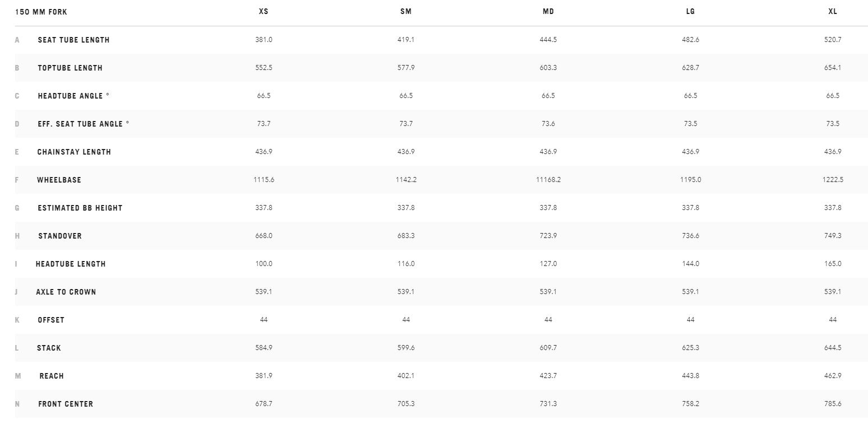Click the Front Center row label

[66, 404]
